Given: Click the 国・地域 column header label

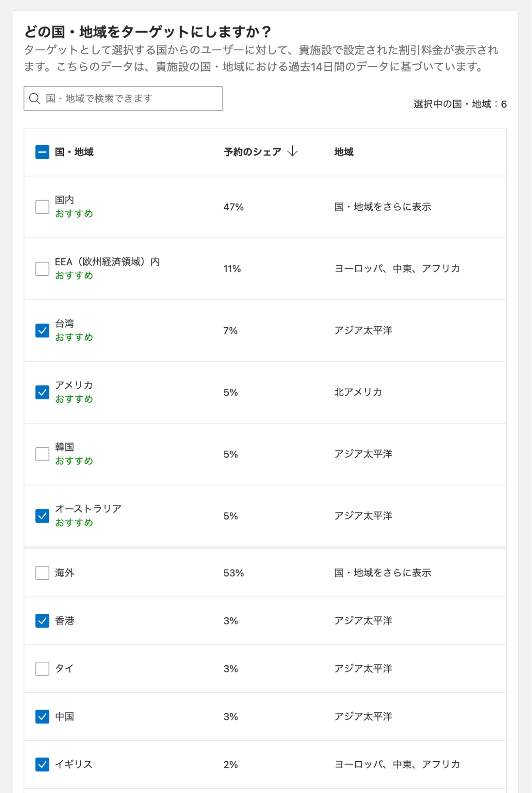Looking at the screenshot, I should coord(74,152).
